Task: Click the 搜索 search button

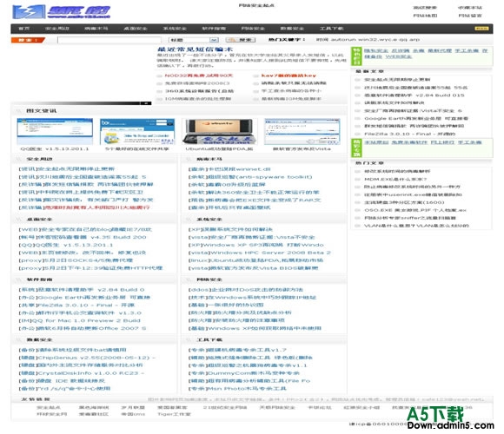Action: click(x=241, y=40)
